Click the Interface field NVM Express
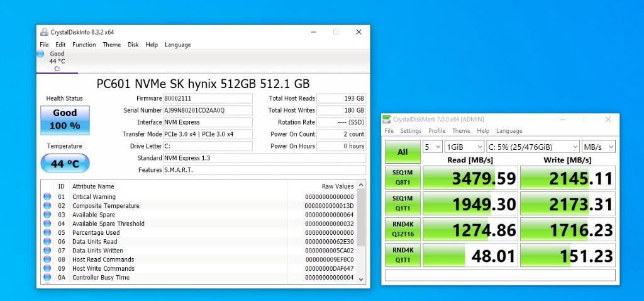This screenshot has height=301, width=644. coord(208,122)
